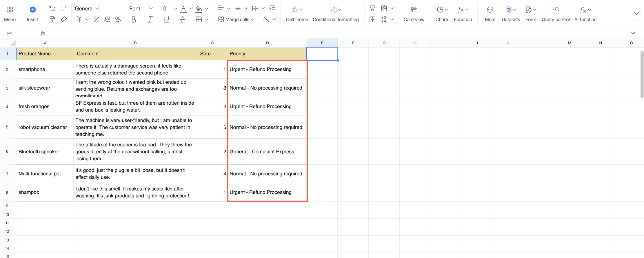Apply percent format icon
Screen dimensions: 644x258
tap(97, 19)
